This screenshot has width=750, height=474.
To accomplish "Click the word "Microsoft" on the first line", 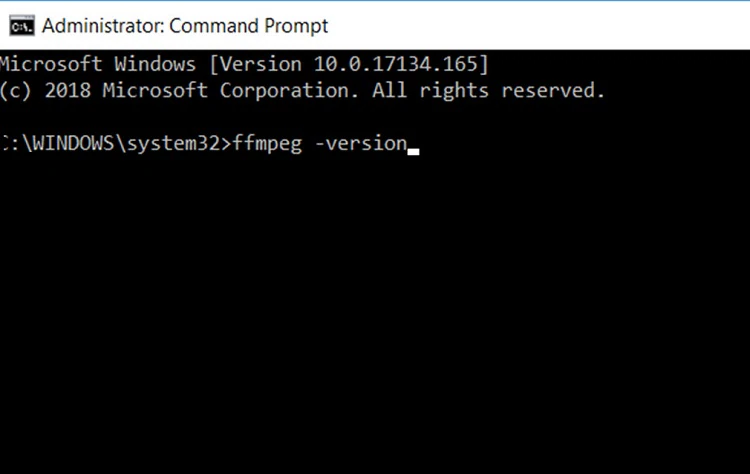I will tap(51, 65).
